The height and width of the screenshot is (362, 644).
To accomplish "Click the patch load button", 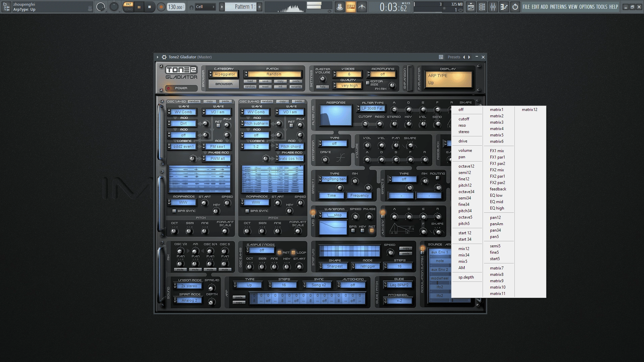I will click(250, 81).
